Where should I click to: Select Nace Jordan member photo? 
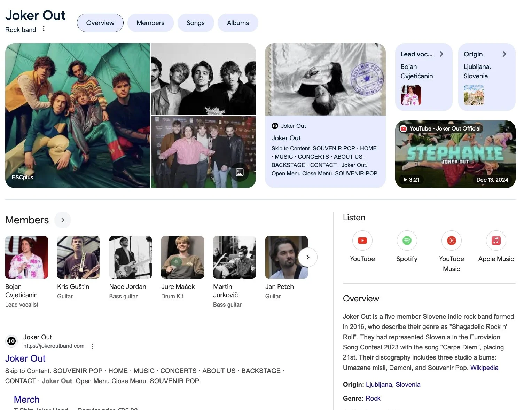coord(131,257)
